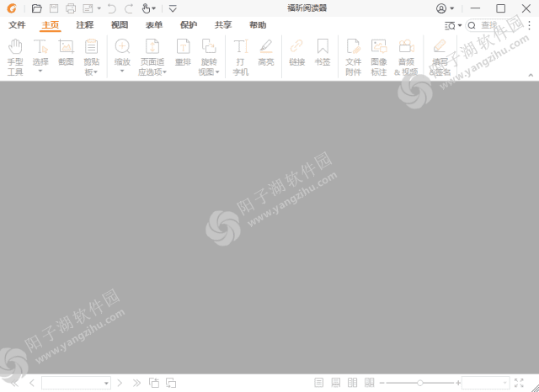Viewport: 539px width, 392px height.
Task: Go to the previous page arrow
Action: [x=32, y=383]
